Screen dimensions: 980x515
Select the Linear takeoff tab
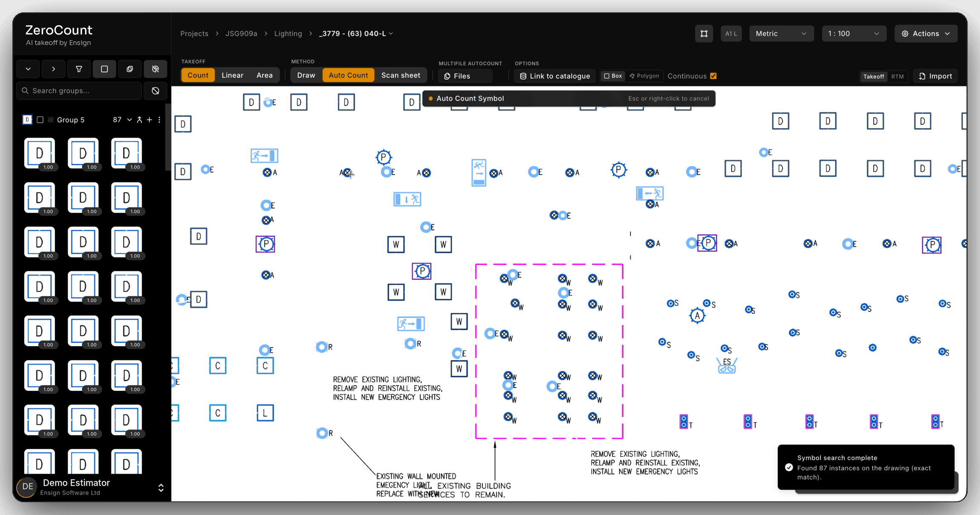pos(232,75)
